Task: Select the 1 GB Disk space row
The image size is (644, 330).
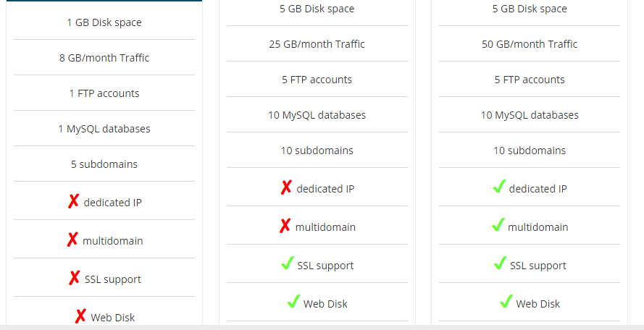Action: tap(104, 22)
